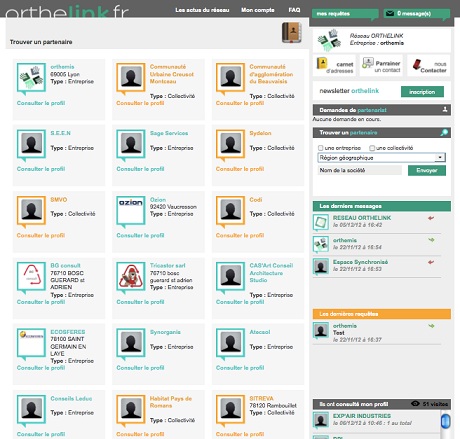Click the Tricastor sarl logo thumbnail
Image resolution: width=460 pixels, height=439 pixels.
pos(131,276)
